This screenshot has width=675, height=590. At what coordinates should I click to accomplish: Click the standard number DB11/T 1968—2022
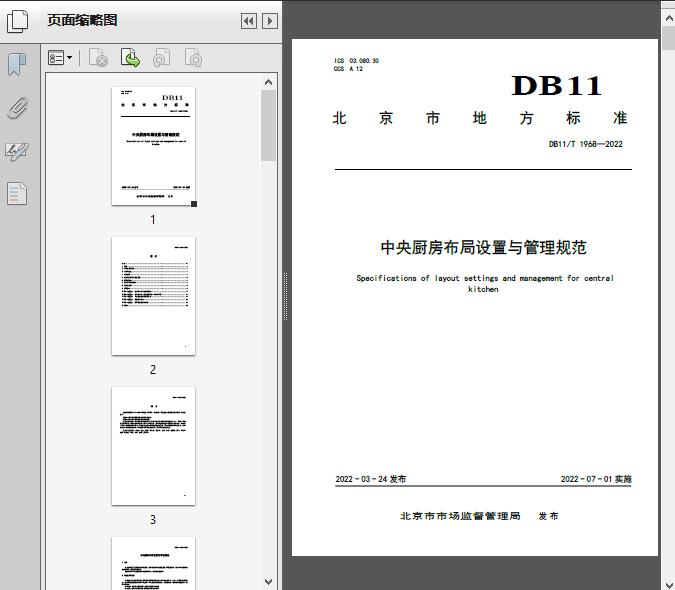point(585,144)
